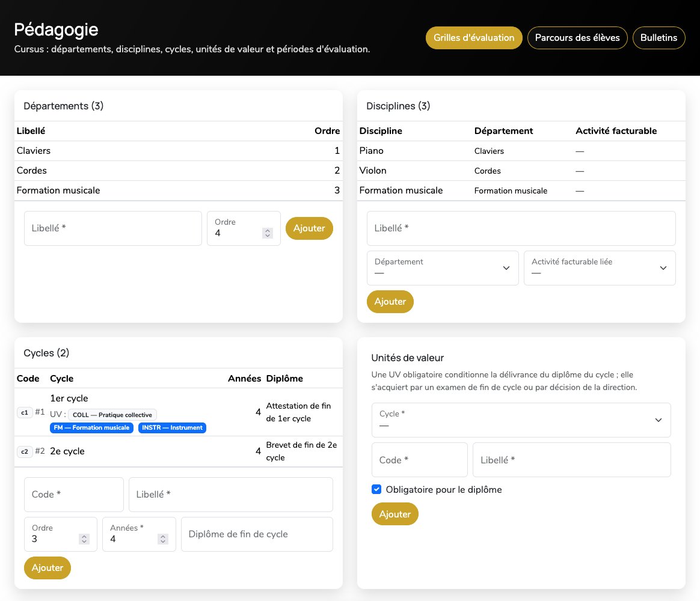This screenshot has width=700, height=601.
Task: Open the Cycle dropdown in Unités de valeur
Action: (521, 420)
